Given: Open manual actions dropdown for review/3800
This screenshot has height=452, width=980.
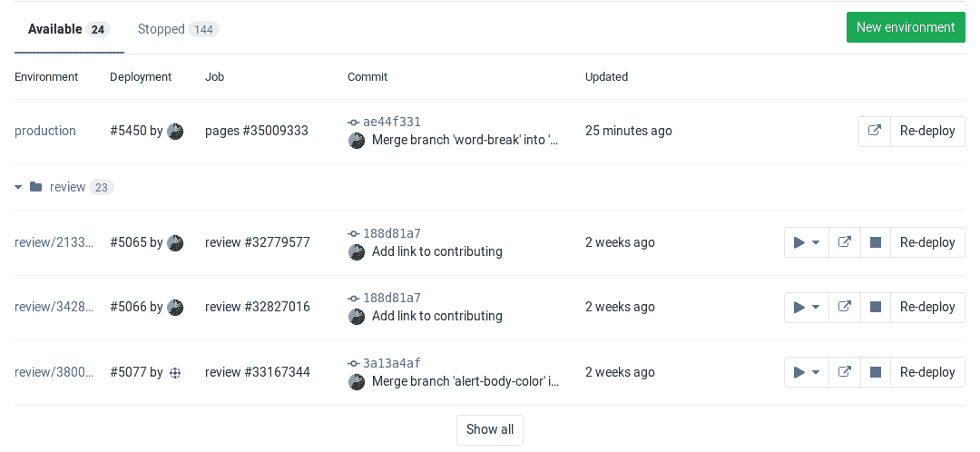Looking at the screenshot, I should (x=807, y=372).
